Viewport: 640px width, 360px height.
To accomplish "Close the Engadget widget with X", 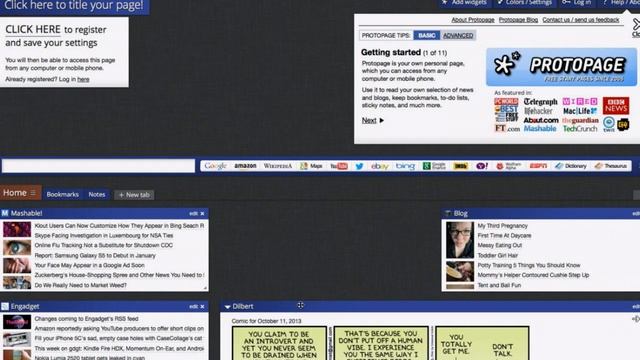I will [202, 307].
